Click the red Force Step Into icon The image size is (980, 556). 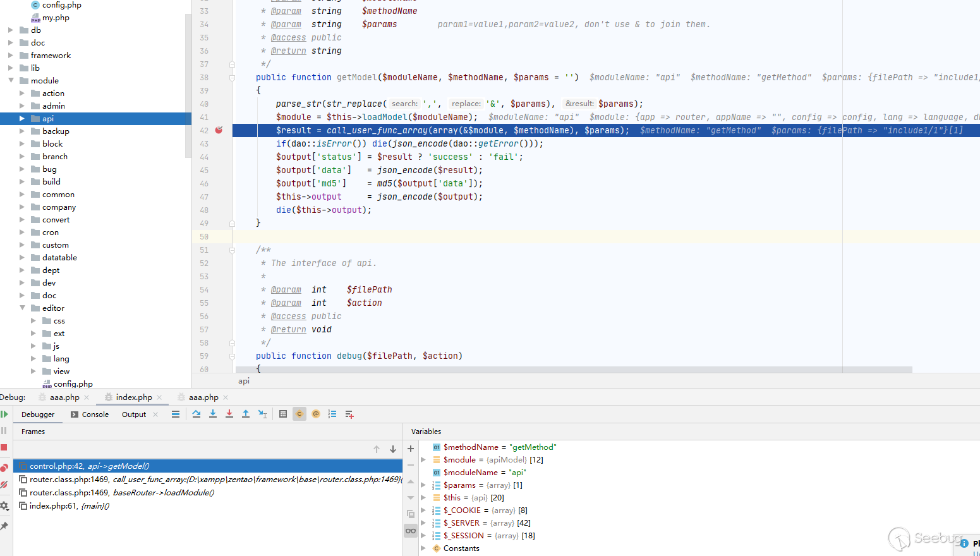(229, 414)
